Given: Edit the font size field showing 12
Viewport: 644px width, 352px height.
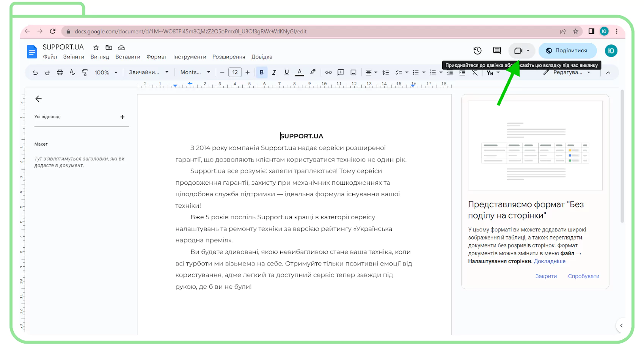Looking at the screenshot, I should [235, 72].
